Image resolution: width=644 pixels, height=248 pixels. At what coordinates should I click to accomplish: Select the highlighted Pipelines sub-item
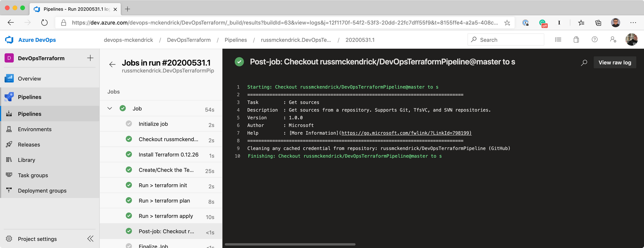[50, 114]
